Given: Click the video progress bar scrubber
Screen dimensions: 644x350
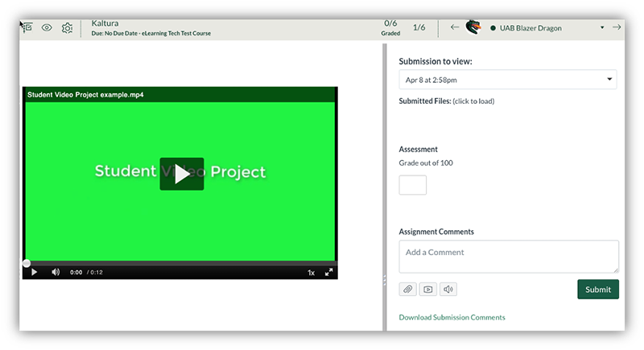Looking at the screenshot, I should tap(27, 263).
